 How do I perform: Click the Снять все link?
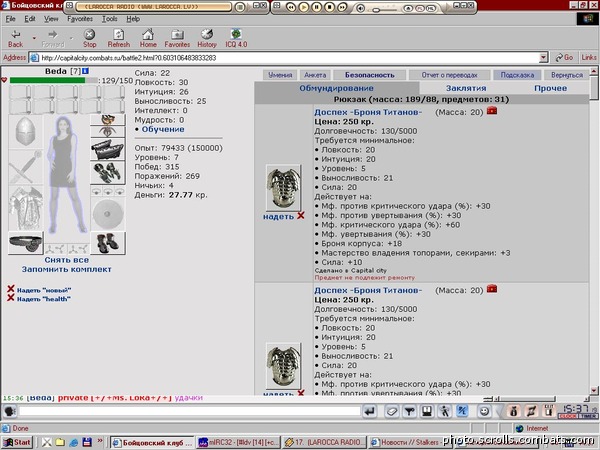point(67,260)
